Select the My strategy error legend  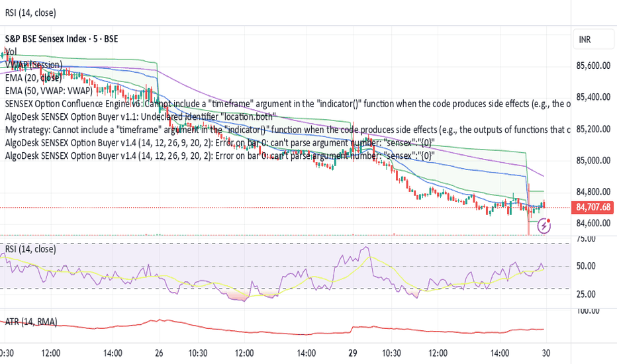click(x=287, y=130)
